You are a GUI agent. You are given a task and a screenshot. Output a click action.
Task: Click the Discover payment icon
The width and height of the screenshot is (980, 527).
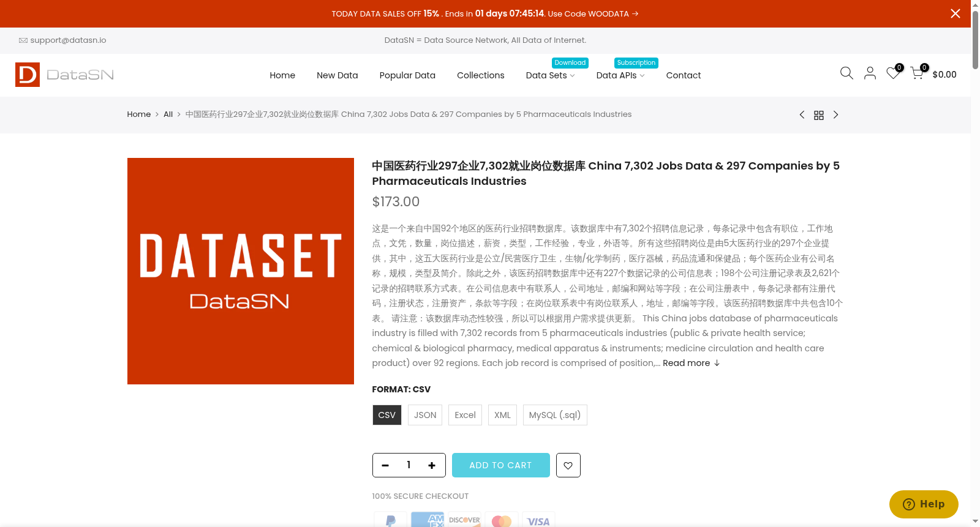click(x=464, y=519)
